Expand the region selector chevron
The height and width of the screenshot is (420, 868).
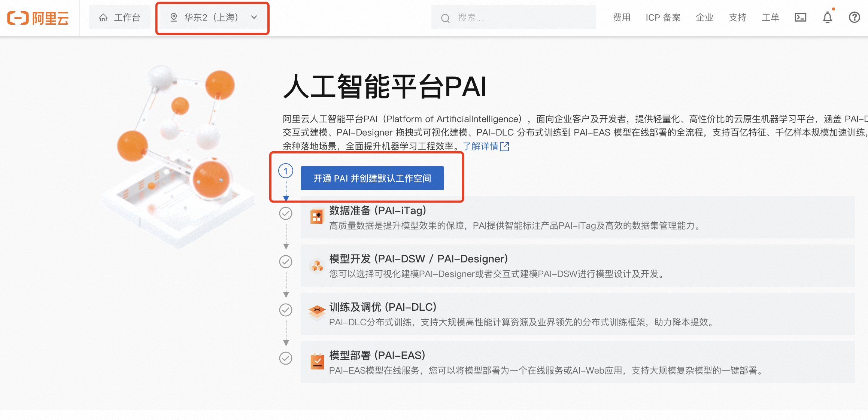tap(254, 17)
